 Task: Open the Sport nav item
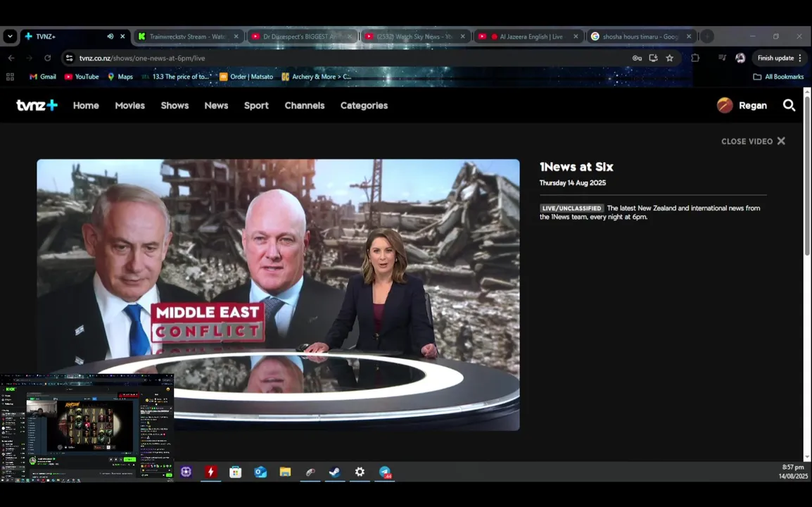(x=256, y=105)
